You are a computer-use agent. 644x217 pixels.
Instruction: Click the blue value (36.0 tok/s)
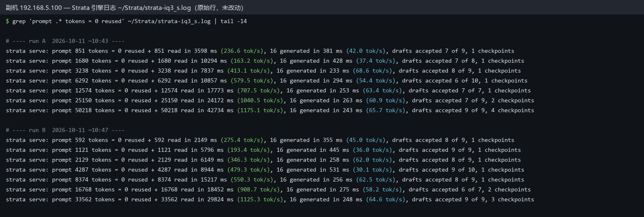click(x=372, y=150)
